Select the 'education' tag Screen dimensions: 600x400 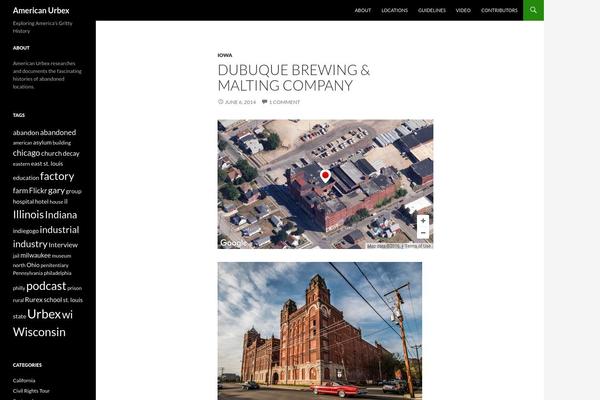(26, 178)
